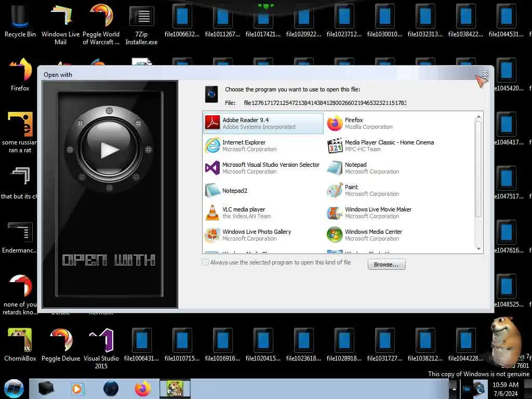Select the Peggle Deluxe desktop icon
Image resolution: width=532 pixels, height=399 pixels.
click(61, 345)
